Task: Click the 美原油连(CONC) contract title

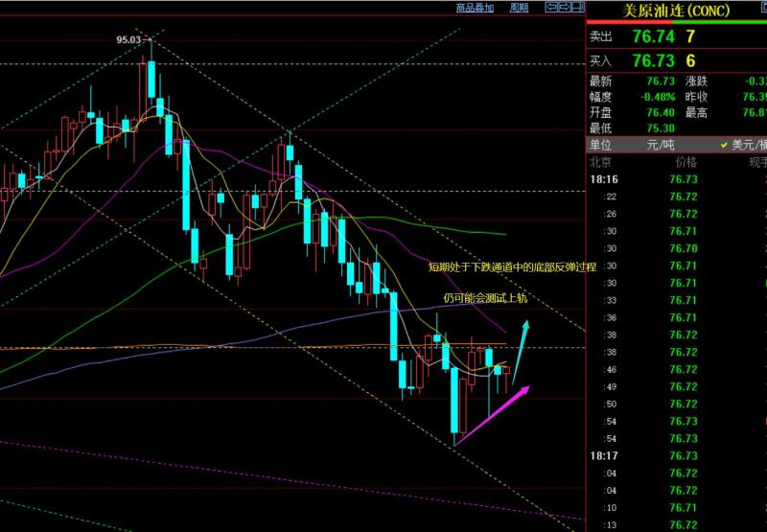Action: [x=676, y=11]
